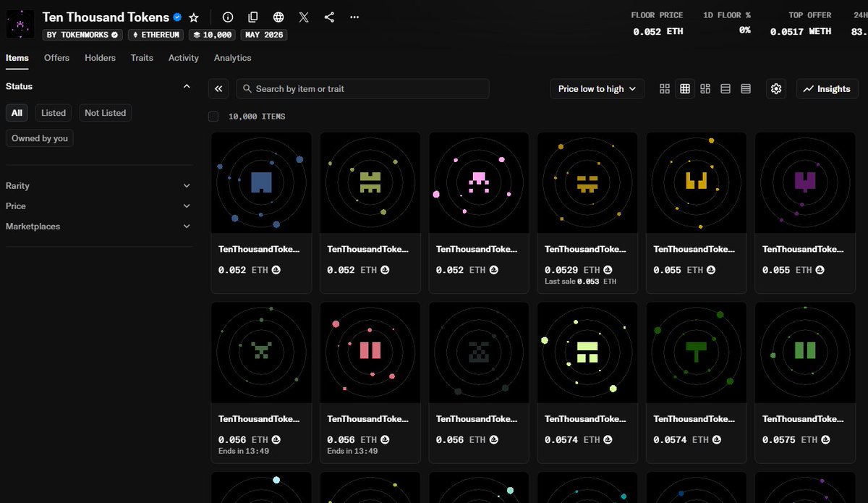Switch to the Offers tab
The height and width of the screenshot is (503, 868).
[56, 58]
